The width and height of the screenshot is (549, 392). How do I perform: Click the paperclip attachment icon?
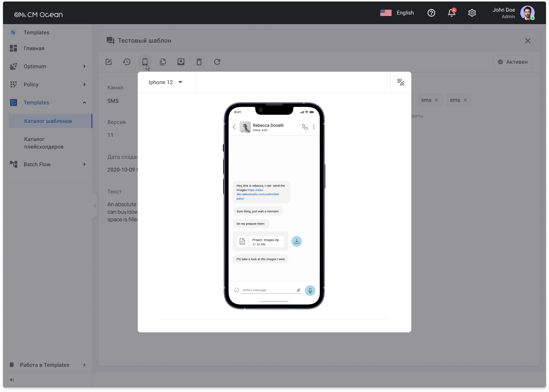coord(299,290)
